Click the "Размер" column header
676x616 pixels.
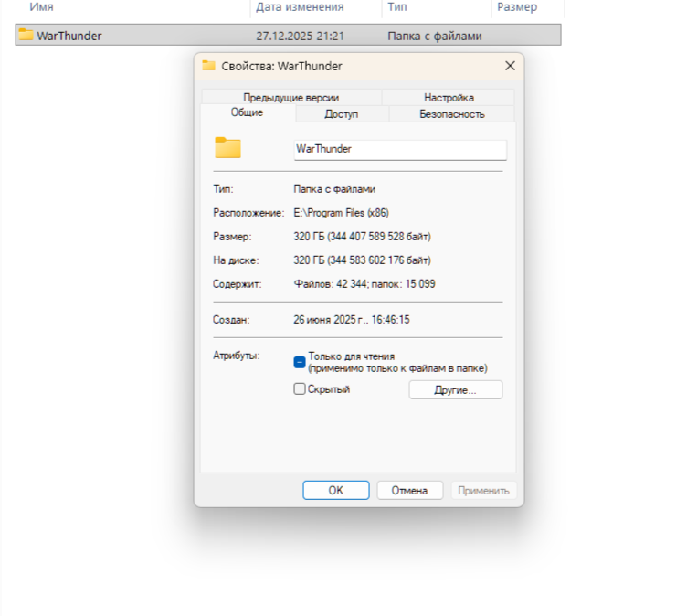point(517,7)
